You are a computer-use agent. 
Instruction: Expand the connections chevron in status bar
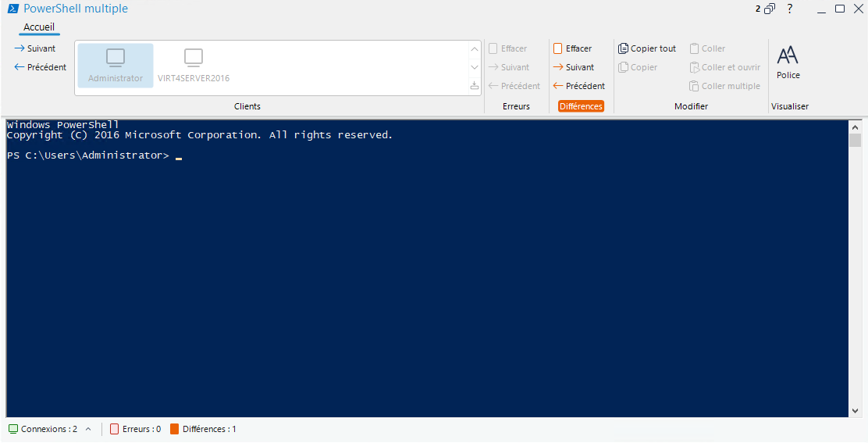tap(88, 429)
